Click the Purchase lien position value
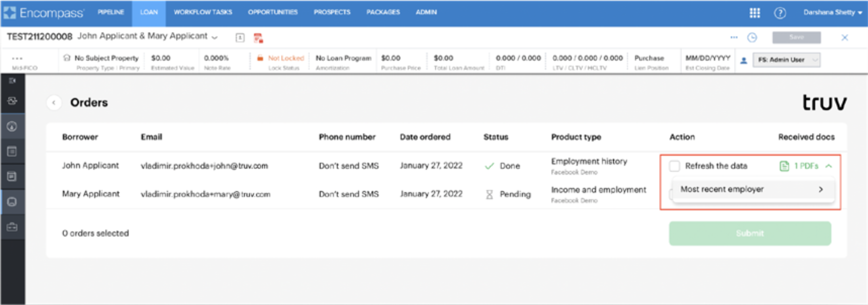The image size is (868, 305). click(x=649, y=58)
